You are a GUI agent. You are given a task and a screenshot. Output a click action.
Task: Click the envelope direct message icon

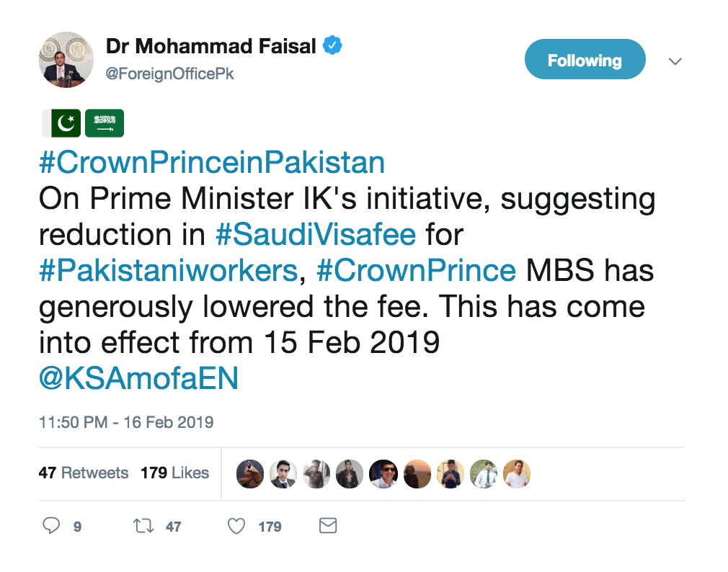tap(328, 526)
